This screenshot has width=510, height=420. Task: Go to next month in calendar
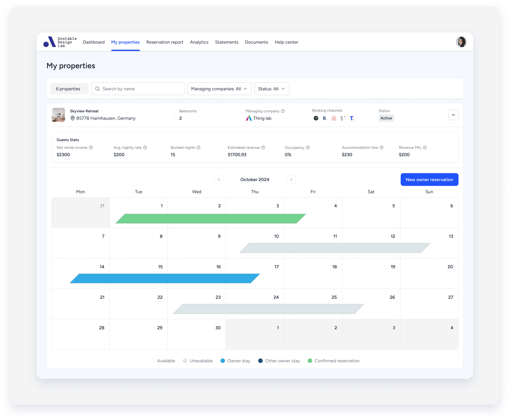(291, 180)
